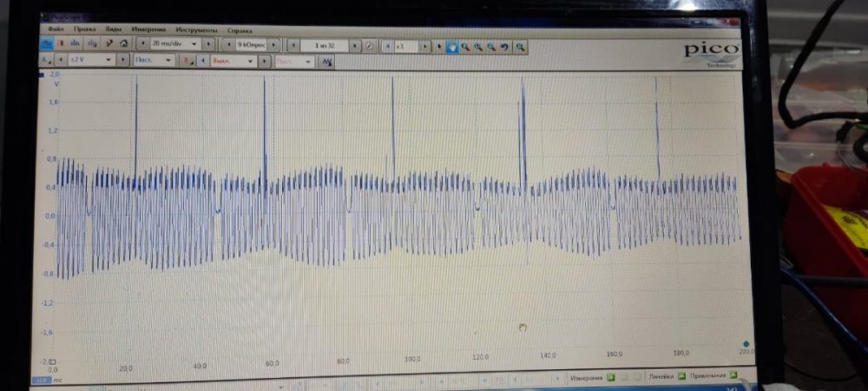Go to next waveform buffer
The height and width of the screenshot is (391, 868).
[x=354, y=46]
